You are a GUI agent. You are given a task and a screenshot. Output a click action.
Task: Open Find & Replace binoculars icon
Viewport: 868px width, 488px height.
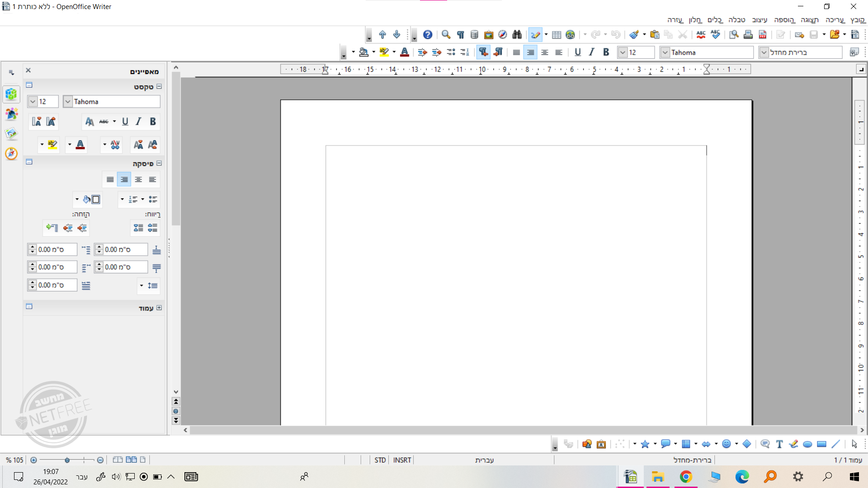tap(517, 35)
